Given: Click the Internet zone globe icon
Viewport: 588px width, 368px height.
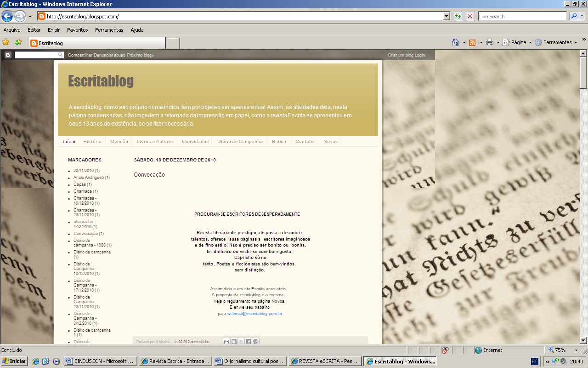Looking at the screenshot, I should pyautogui.click(x=478, y=350).
